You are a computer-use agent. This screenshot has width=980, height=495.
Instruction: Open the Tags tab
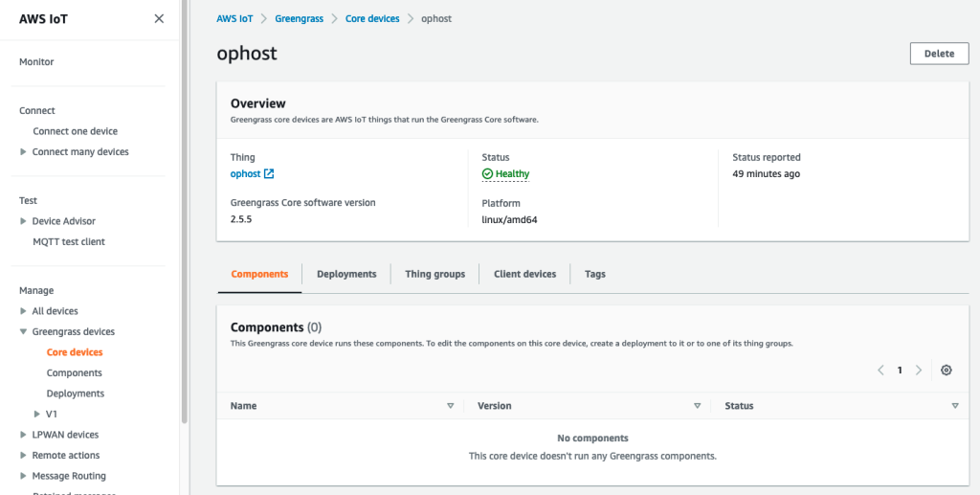[595, 275]
